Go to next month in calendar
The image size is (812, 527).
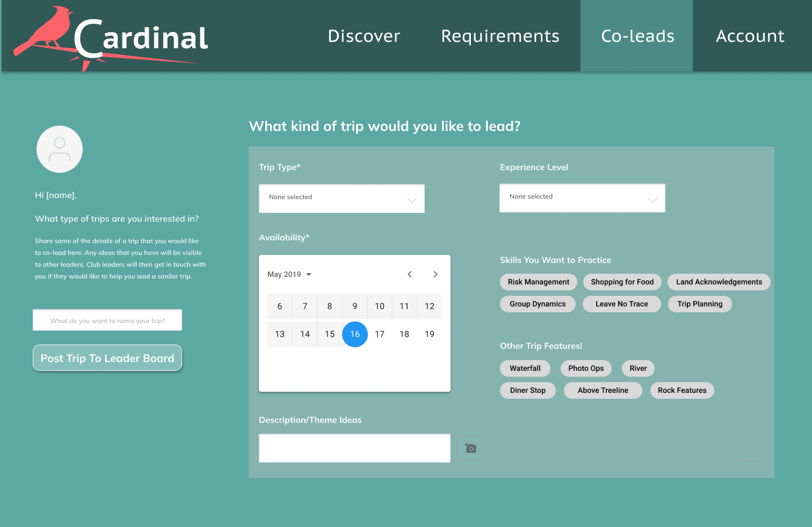pos(436,274)
